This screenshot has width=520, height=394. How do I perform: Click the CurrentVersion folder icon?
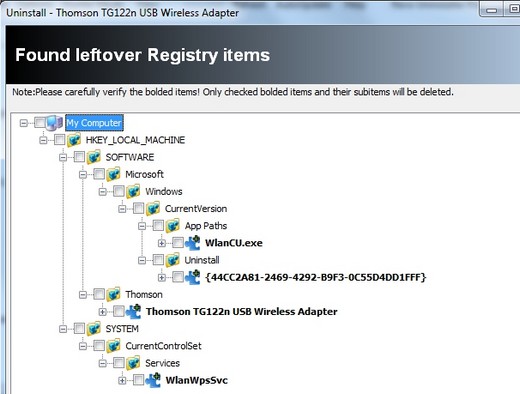coord(153,208)
